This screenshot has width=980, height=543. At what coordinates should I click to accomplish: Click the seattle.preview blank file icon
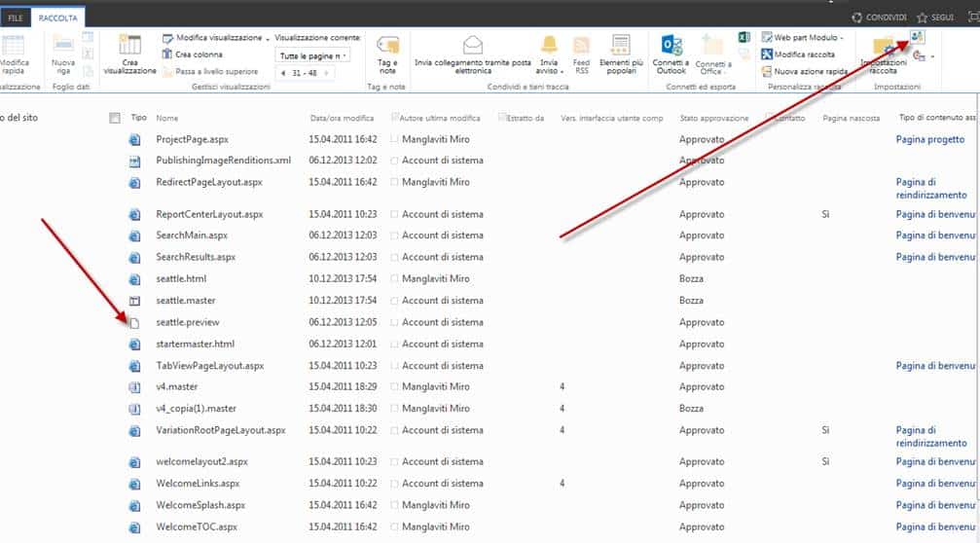(134, 323)
